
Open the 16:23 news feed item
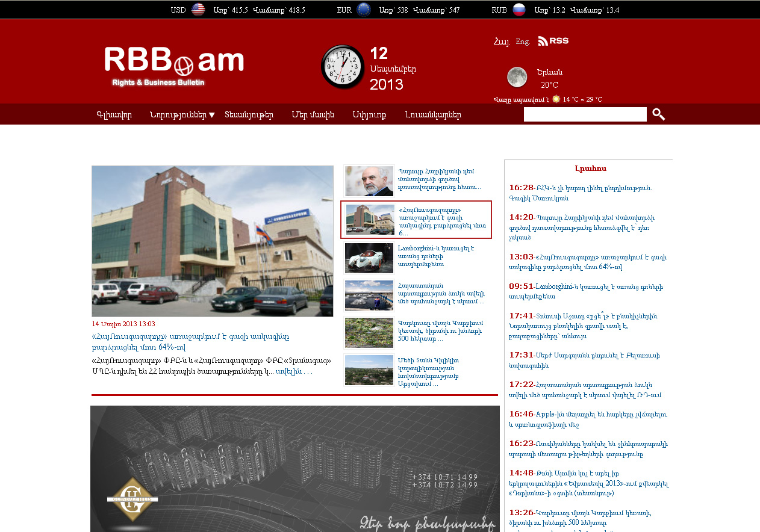(x=588, y=448)
